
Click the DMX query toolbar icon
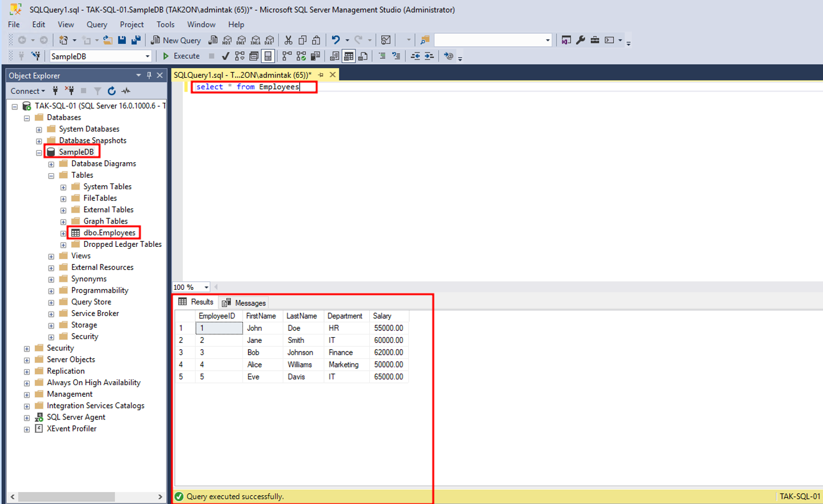[241, 40]
